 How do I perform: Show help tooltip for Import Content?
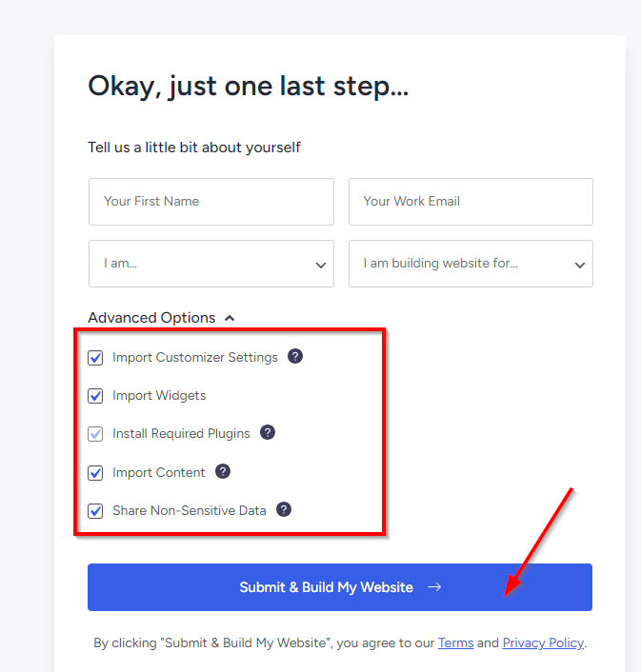point(223,471)
